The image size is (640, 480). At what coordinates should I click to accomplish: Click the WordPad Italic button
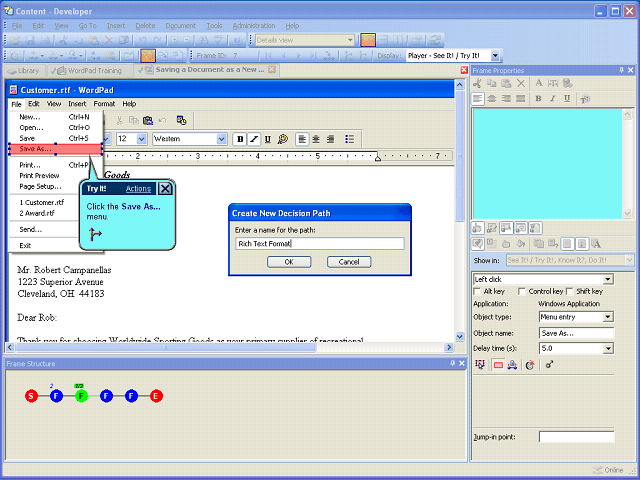tap(254, 139)
